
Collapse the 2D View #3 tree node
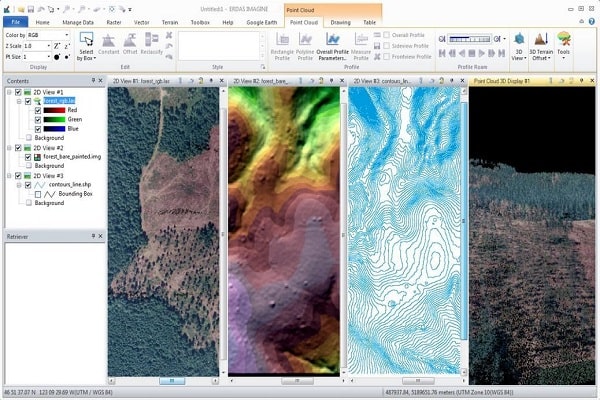point(8,175)
